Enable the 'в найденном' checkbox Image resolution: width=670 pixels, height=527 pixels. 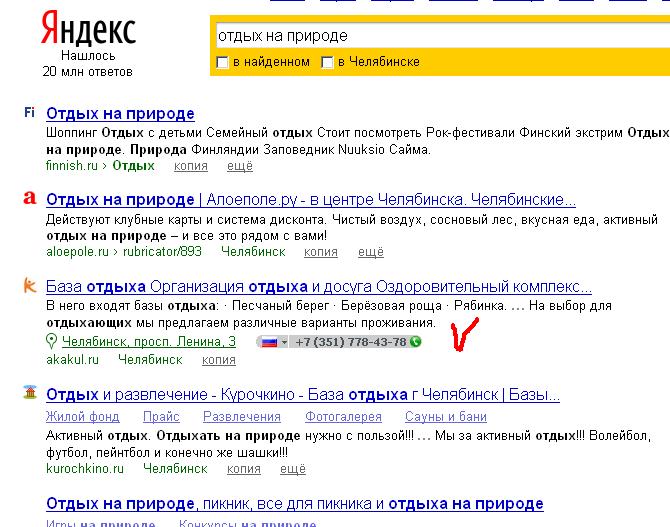[x=222, y=62]
